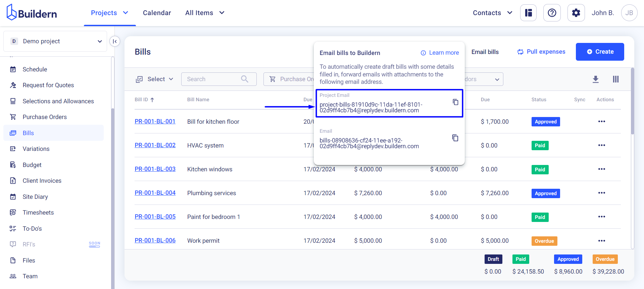Click the Draft total badge
Viewport: 644px width, 289px height.
(493, 259)
